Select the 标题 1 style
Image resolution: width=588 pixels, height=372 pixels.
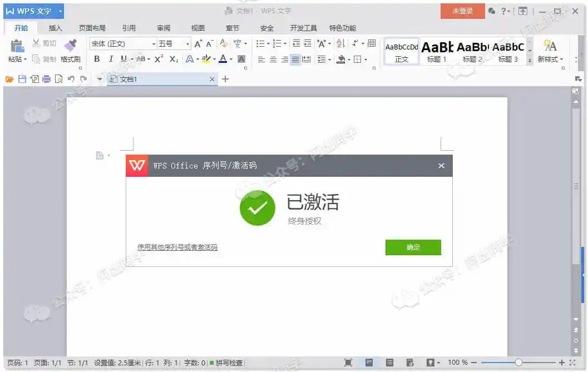pyautogui.click(x=437, y=52)
